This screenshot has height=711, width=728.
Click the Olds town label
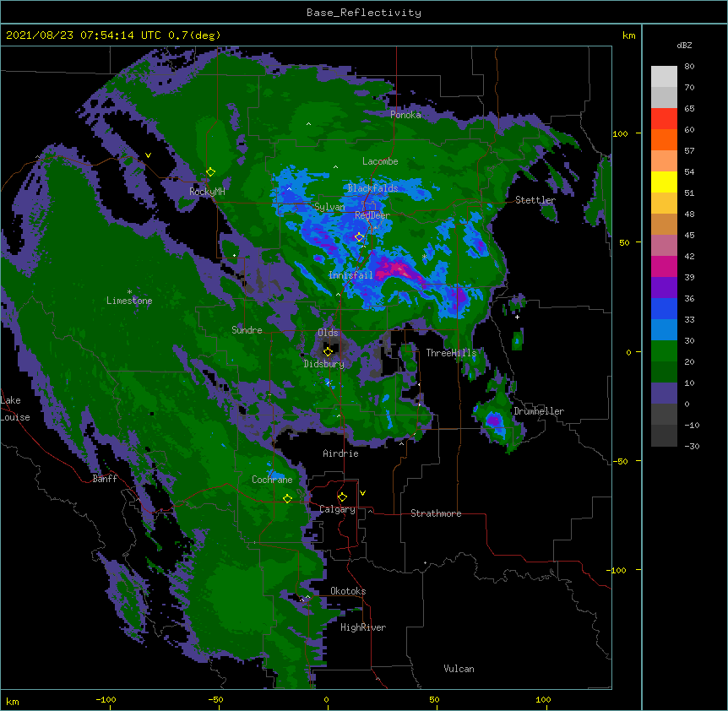coord(328,333)
